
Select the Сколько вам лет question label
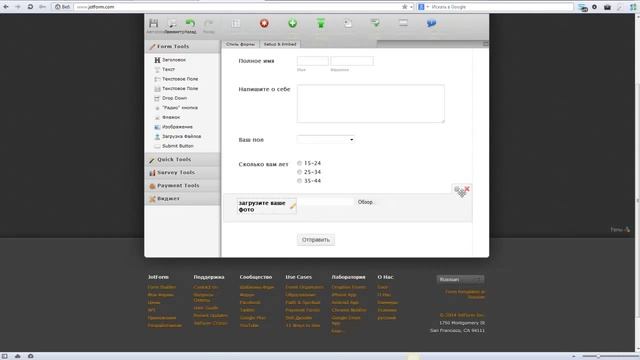pos(263,164)
